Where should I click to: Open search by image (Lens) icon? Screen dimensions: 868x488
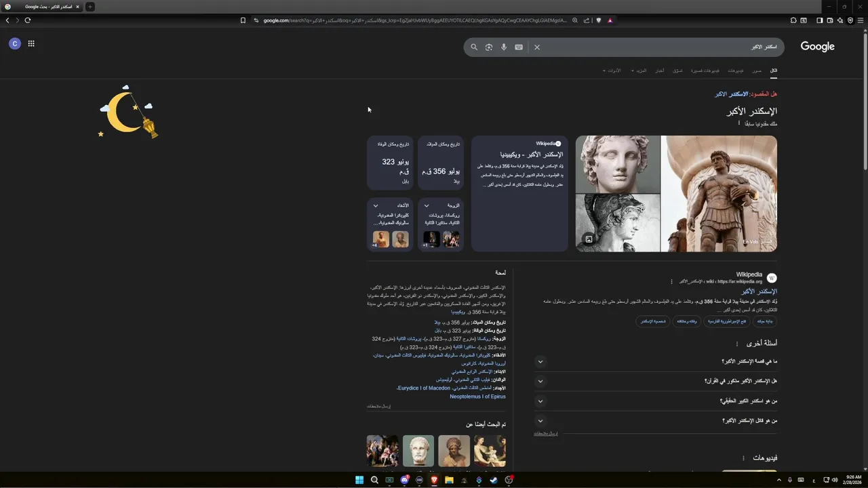489,47
